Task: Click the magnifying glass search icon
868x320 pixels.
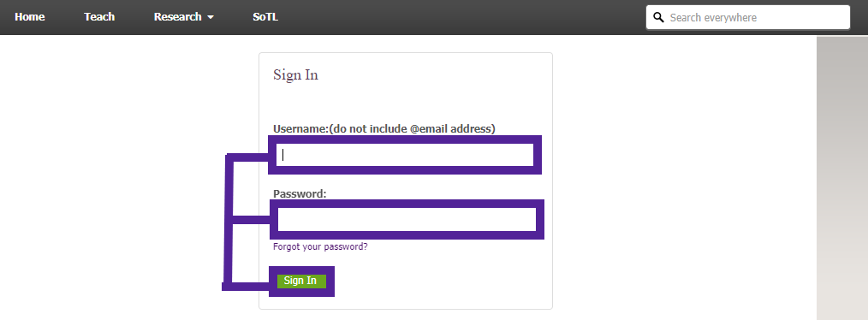Action: click(x=658, y=17)
